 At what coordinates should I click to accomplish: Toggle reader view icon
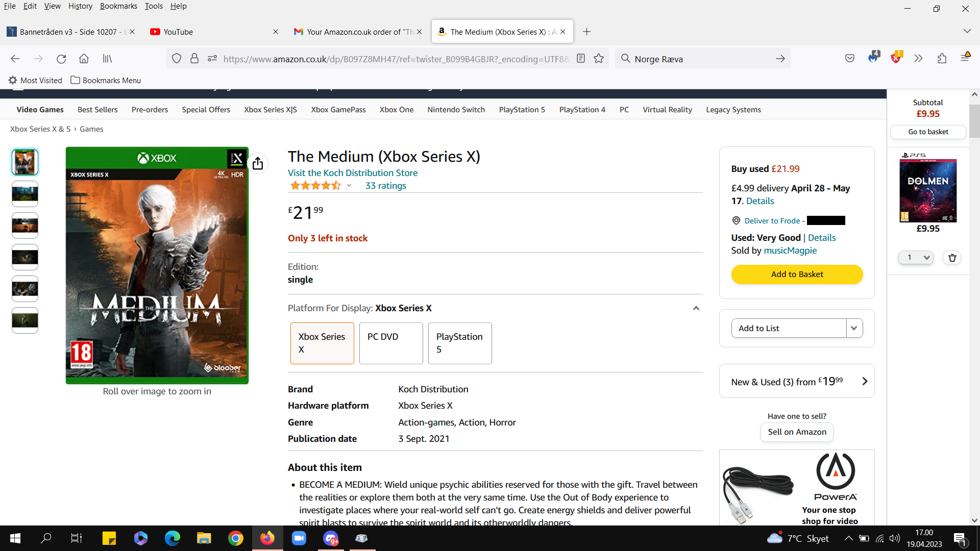click(581, 59)
